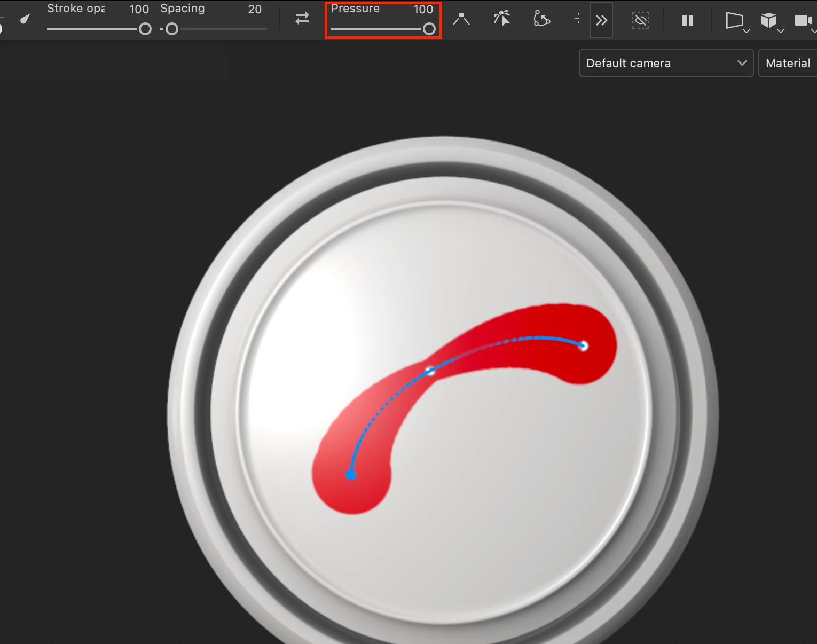Click the swap arrows icon

click(302, 19)
